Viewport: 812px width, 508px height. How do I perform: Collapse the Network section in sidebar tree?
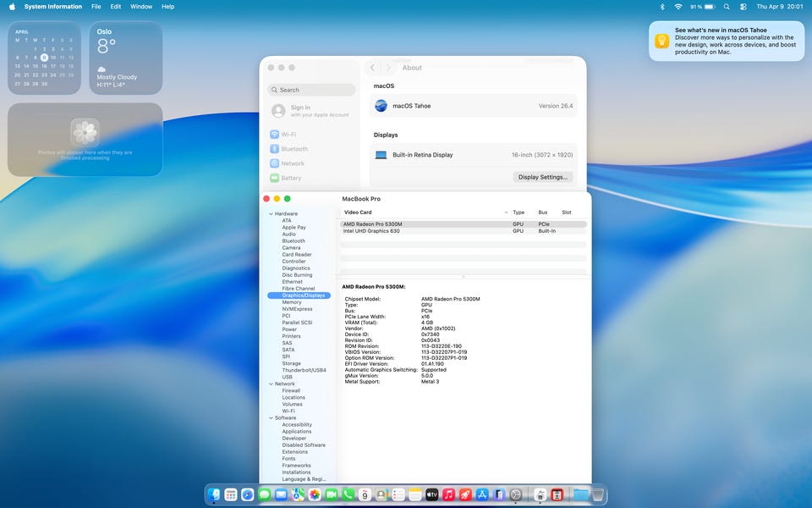[x=271, y=384]
